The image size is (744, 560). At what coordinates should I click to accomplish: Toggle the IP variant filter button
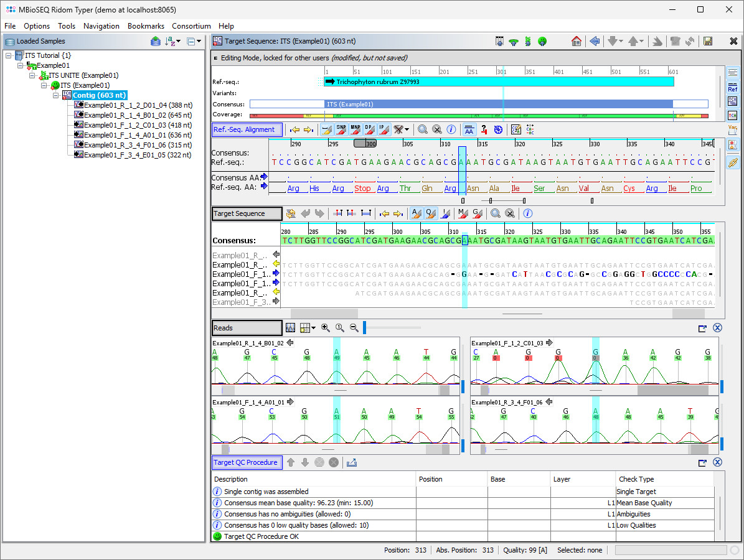click(384, 129)
